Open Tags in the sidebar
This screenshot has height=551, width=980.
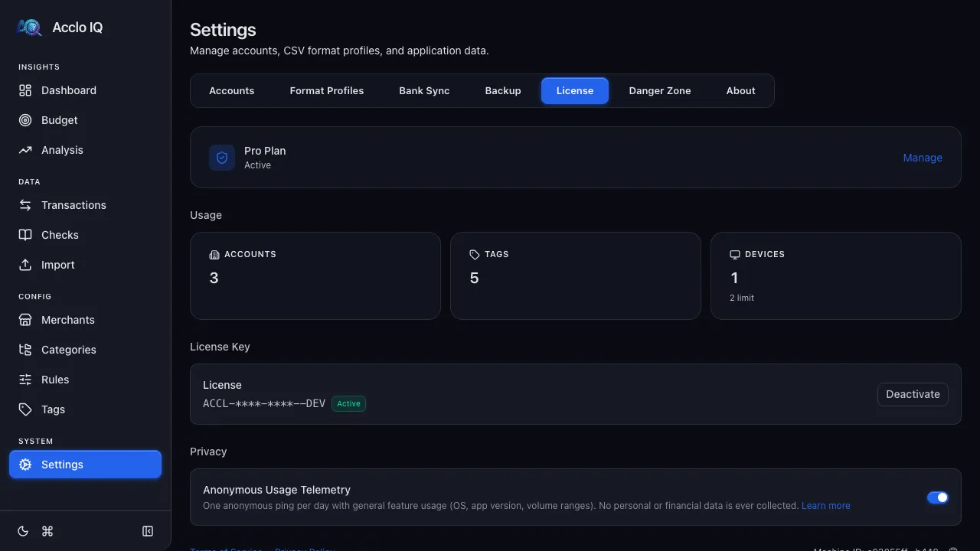pyautogui.click(x=85, y=409)
